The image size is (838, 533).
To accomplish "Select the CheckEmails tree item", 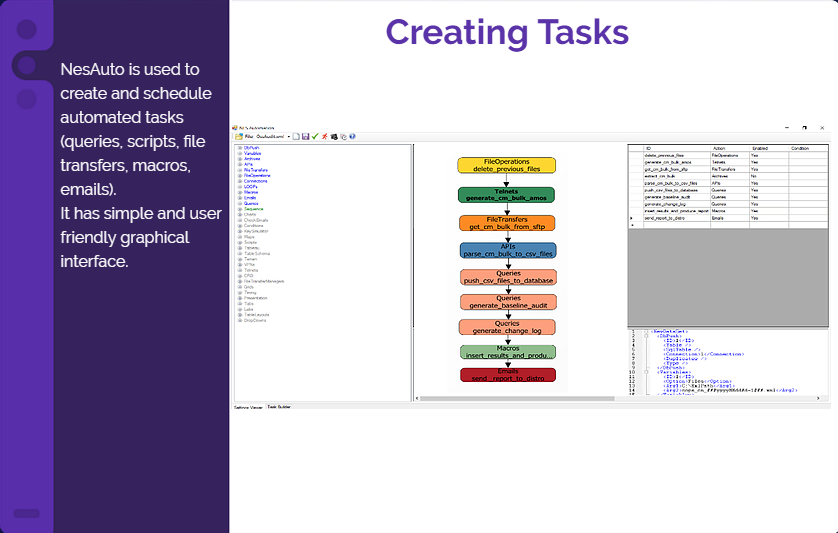I will tap(256, 220).
